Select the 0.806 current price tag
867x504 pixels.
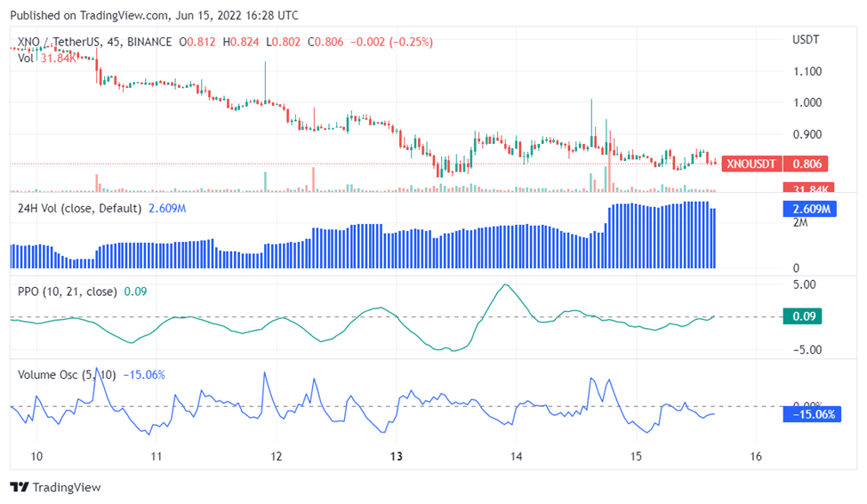pos(807,164)
